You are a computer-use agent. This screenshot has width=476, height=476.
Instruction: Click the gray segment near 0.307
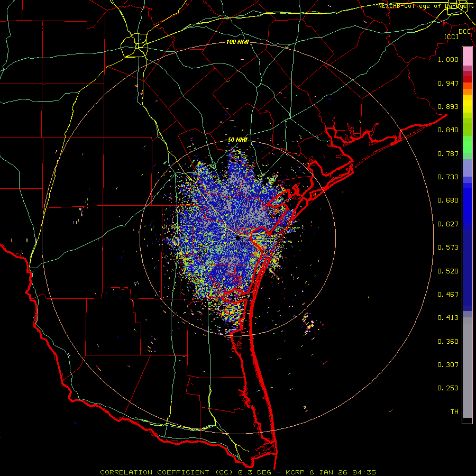tap(467, 368)
